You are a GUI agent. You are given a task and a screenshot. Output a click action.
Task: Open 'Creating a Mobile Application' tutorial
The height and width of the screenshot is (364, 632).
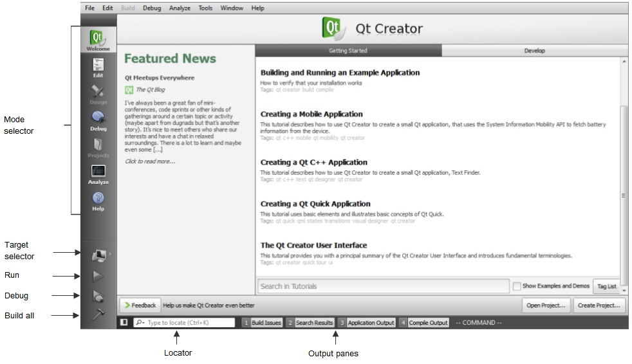coord(311,114)
